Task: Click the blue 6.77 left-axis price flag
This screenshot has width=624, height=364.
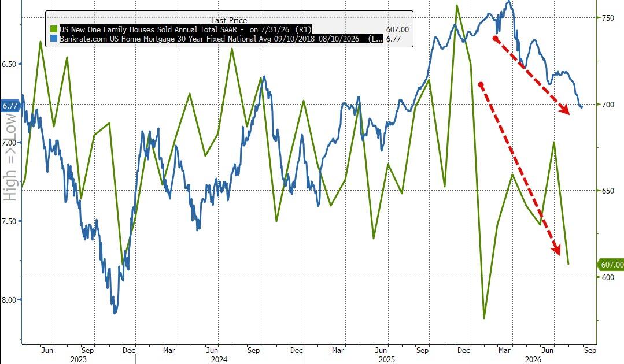Action: (10, 106)
